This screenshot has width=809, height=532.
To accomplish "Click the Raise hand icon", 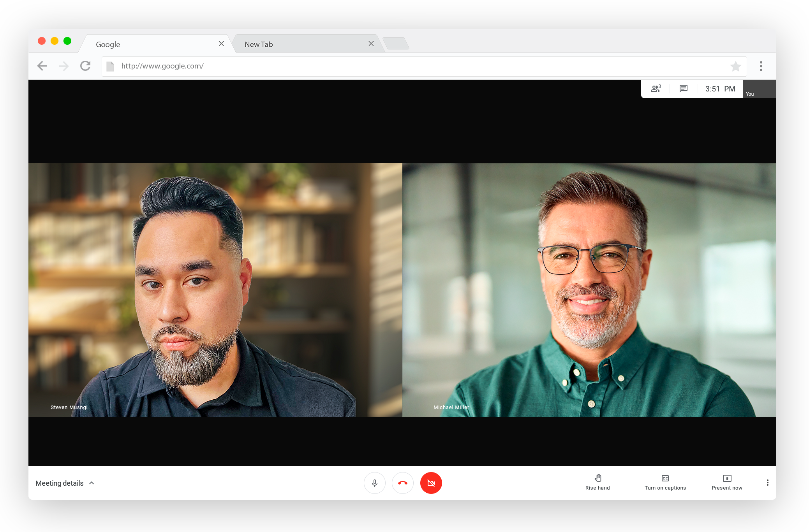I will 598,478.
